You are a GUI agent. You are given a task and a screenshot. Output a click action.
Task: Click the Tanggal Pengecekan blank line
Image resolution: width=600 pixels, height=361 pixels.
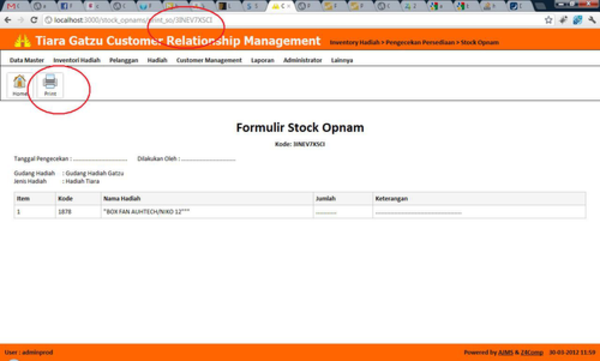[100, 159]
